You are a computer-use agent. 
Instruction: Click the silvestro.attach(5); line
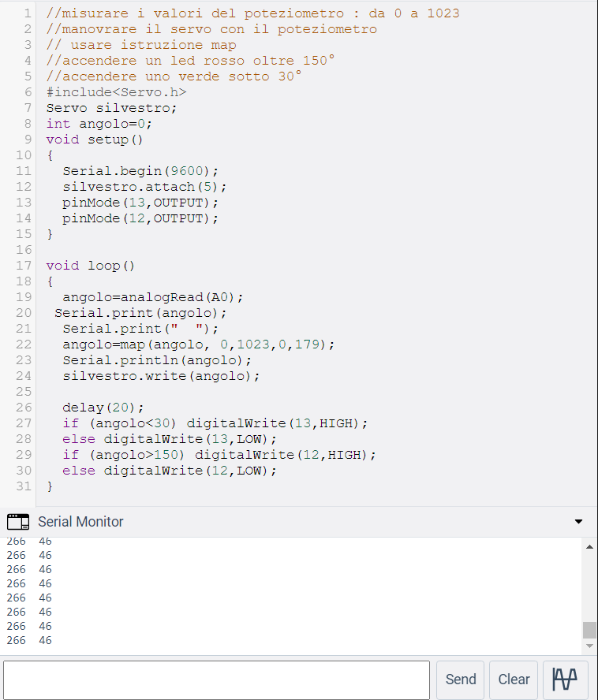tap(144, 187)
